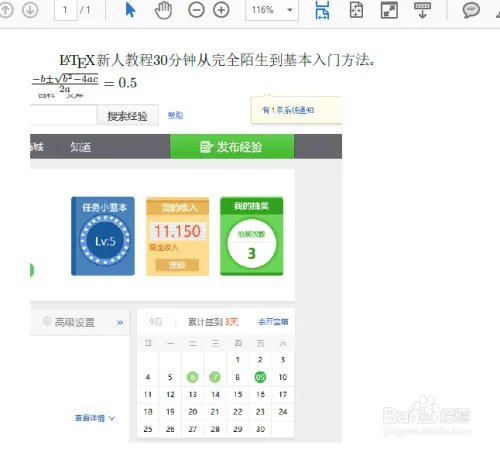Viewport: 500px width, 449px height.
Task: Click the 去开宝箱 link
Action: click(x=273, y=322)
